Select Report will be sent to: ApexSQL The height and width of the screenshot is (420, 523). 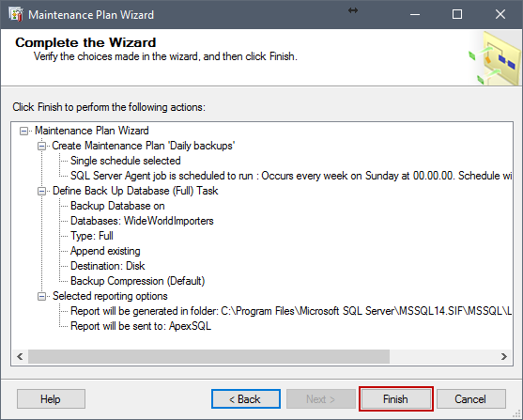tap(141, 326)
